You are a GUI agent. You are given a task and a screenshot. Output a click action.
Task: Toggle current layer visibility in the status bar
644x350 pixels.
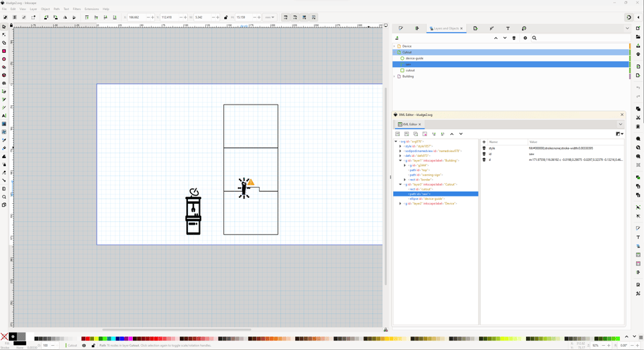point(84,345)
